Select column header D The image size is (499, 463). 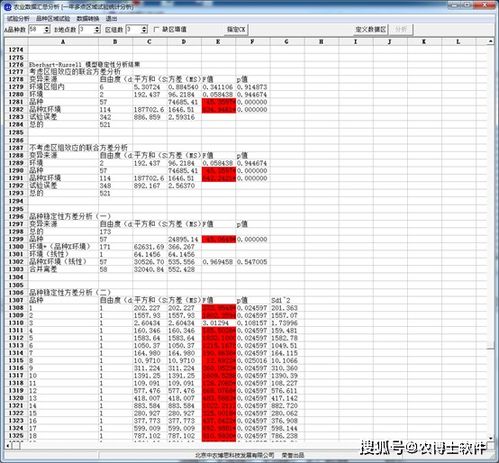point(184,42)
